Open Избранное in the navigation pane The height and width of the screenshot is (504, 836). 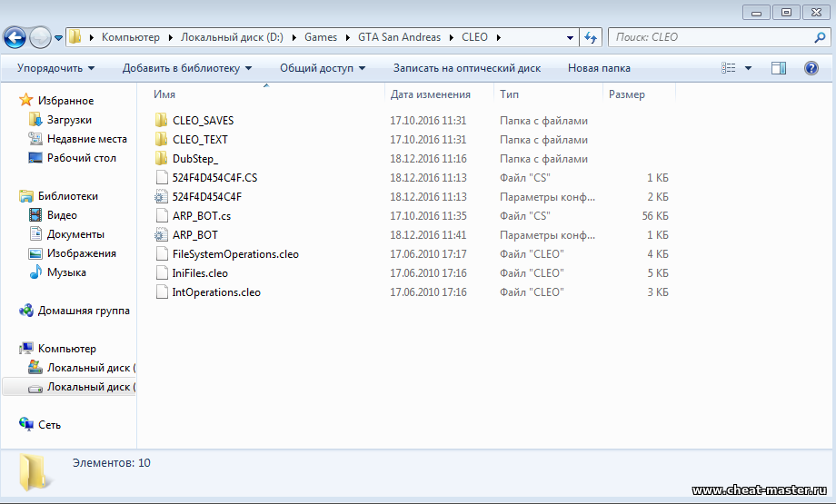(65, 101)
